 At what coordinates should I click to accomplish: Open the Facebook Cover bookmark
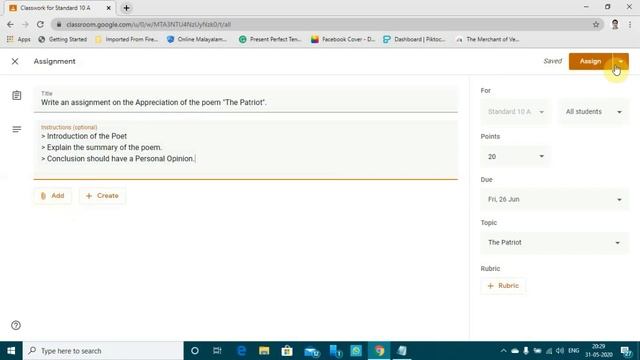point(343,39)
